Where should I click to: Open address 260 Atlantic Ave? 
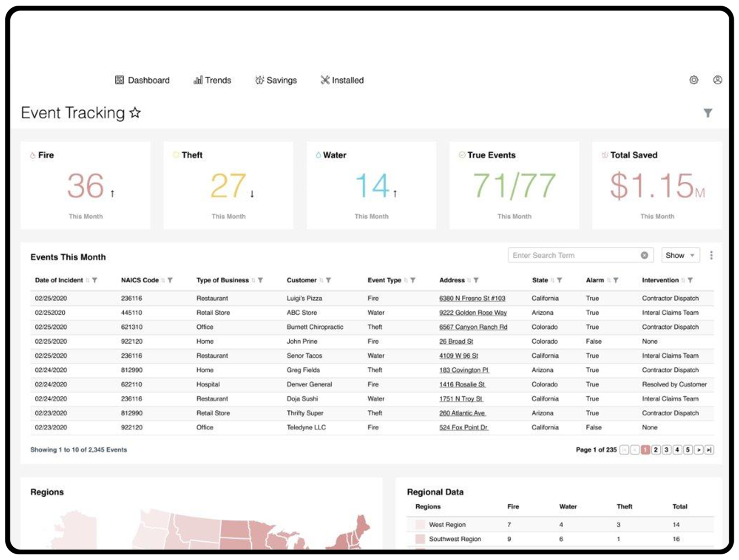(x=462, y=413)
